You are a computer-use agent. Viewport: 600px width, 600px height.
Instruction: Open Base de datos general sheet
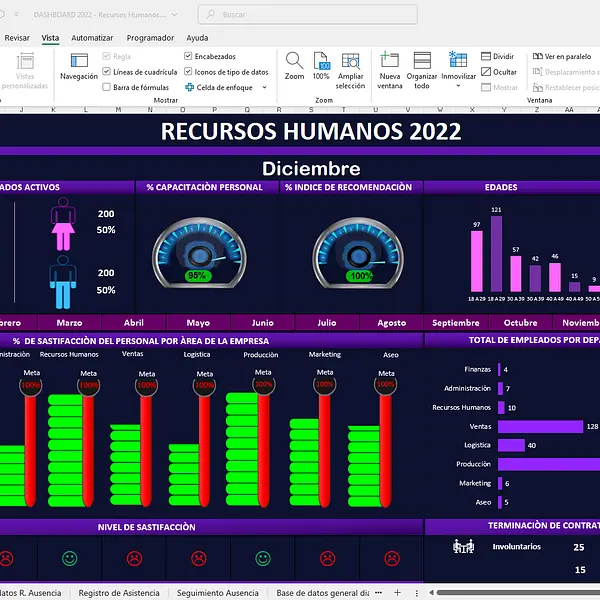[323, 593]
